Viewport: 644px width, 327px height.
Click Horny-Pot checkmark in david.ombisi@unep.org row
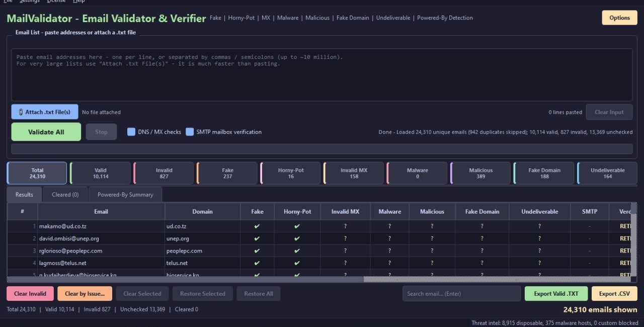tap(297, 238)
